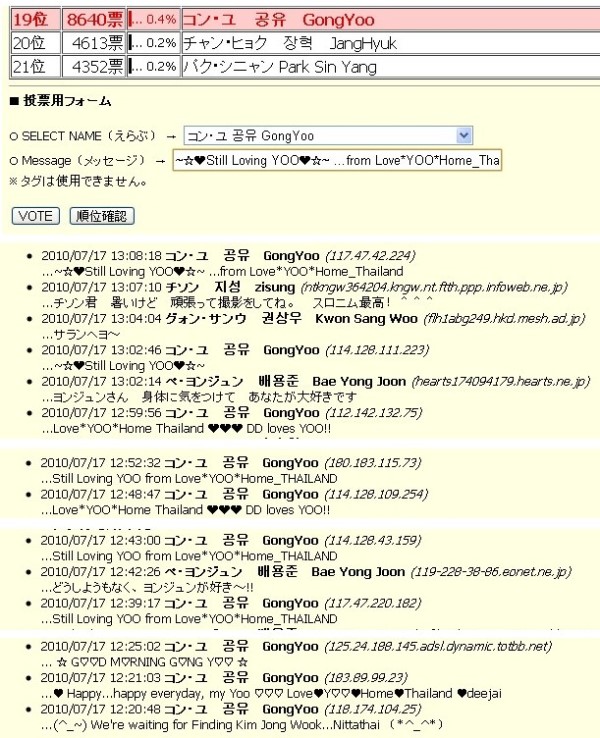The width and height of the screenshot is (600, 738).
Task: Click the GOOD MORNING GONG YOO message
Action: [x=144, y=662]
